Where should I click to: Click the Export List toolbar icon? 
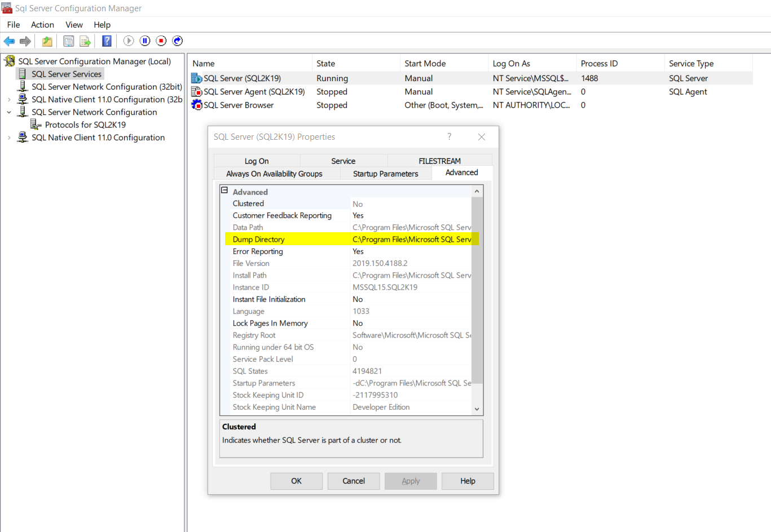(x=85, y=41)
